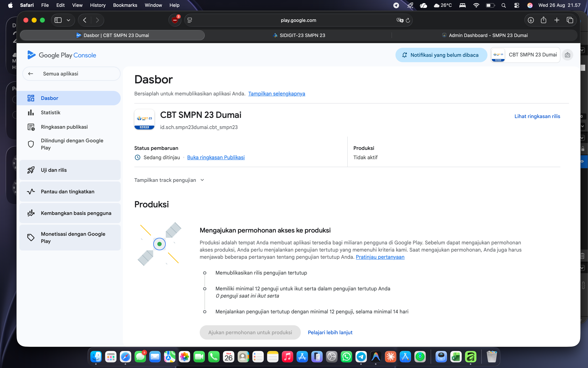Open Photos from the Dock

(x=184, y=357)
